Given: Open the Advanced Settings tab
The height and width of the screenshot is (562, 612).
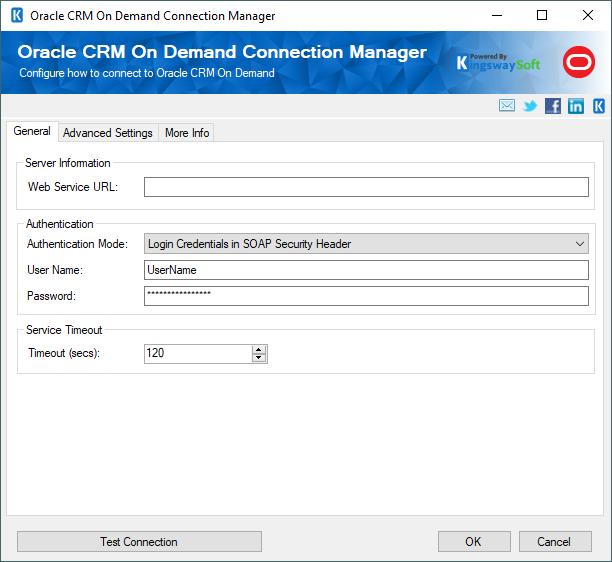Looking at the screenshot, I should pyautogui.click(x=108, y=133).
